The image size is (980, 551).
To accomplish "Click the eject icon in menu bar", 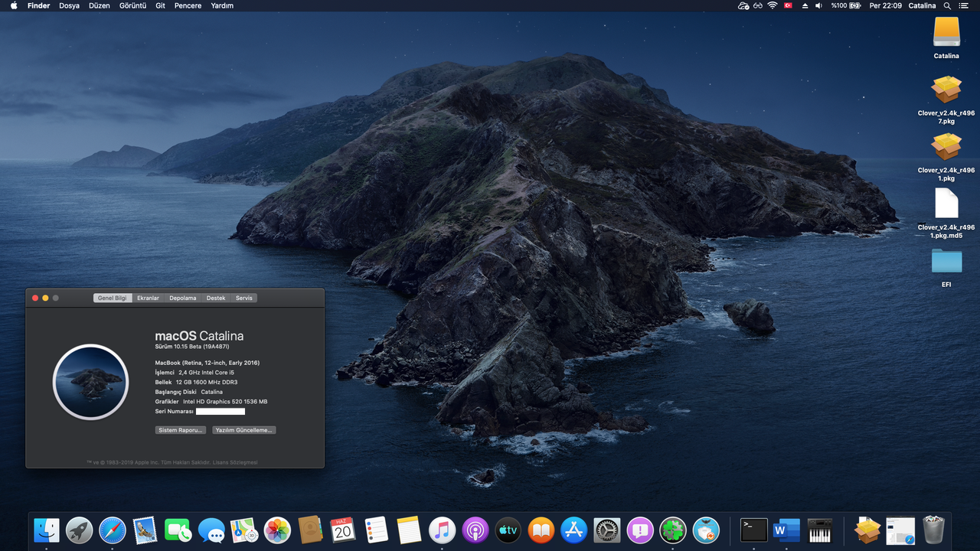I will click(x=805, y=5).
